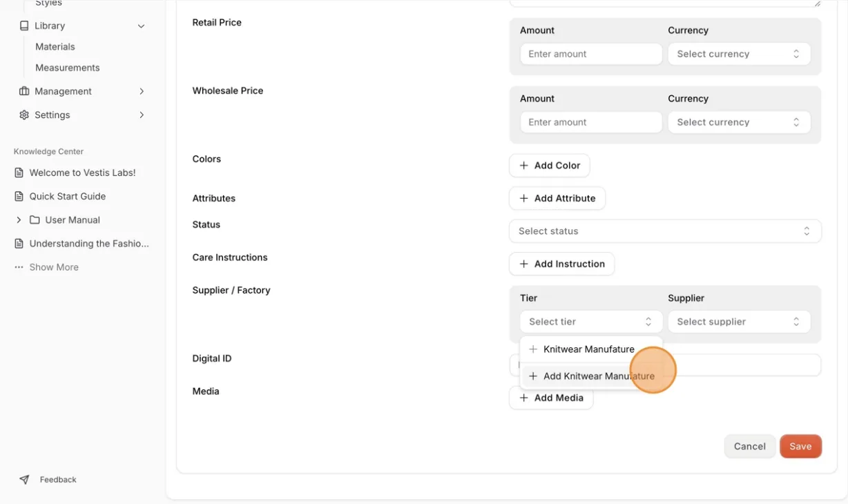Click the document icon beside Welcome to Vestis Labs!

[19, 173]
